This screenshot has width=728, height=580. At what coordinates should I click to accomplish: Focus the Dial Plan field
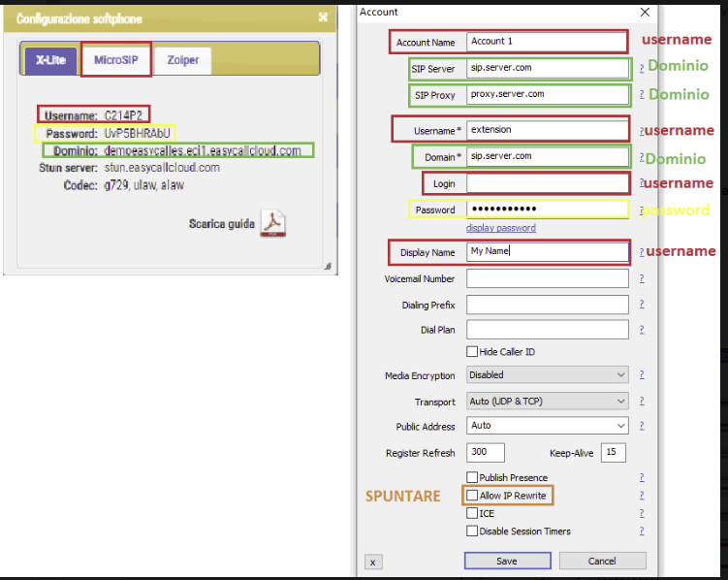548,329
